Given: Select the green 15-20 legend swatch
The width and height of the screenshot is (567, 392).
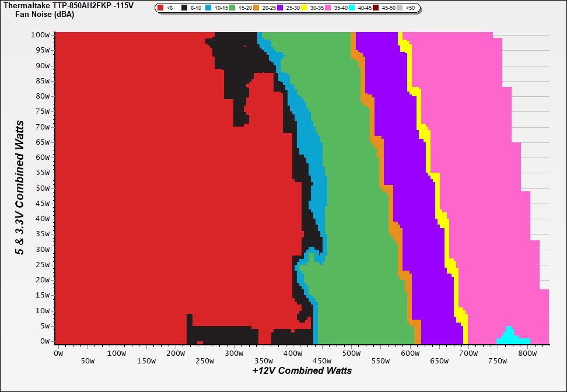Looking at the screenshot, I should pyautogui.click(x=233, y=8).
